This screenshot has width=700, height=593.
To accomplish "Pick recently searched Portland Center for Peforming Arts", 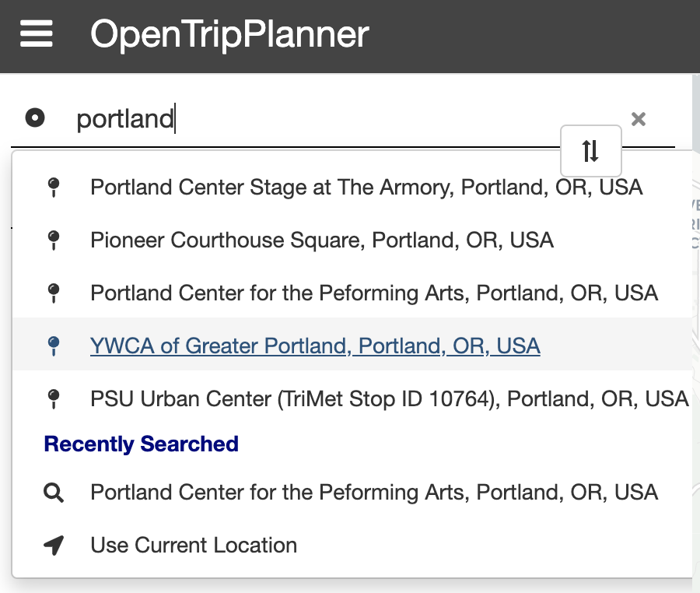I will point(374,493).
